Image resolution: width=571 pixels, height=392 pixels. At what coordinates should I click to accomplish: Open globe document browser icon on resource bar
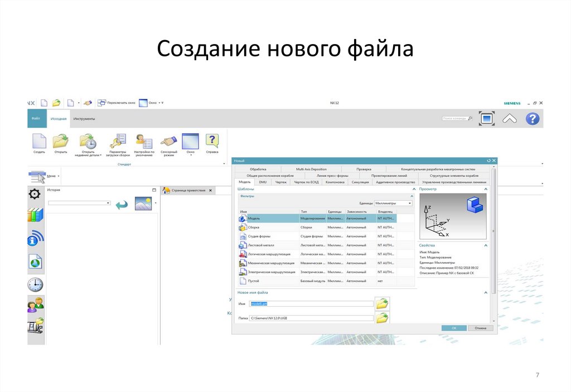tap(35, 262)
